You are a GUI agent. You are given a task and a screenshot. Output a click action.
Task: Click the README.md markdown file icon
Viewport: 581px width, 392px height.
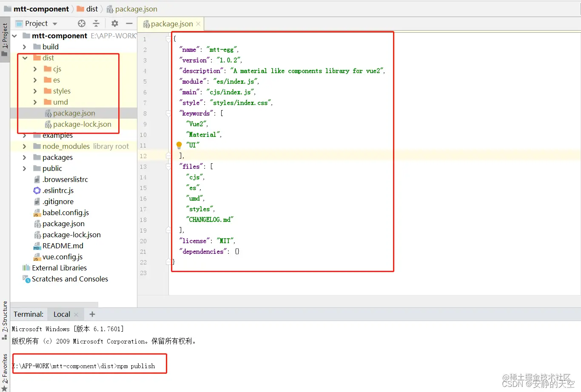point(37,246)
